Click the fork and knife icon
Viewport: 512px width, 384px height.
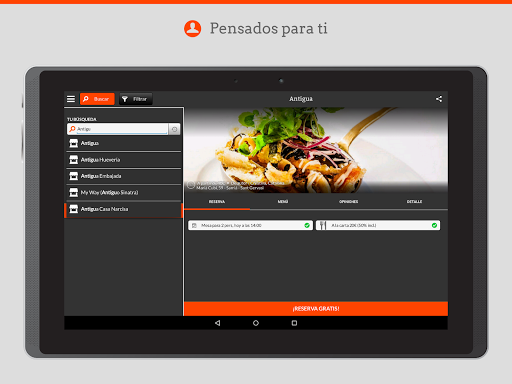[322, 225]
